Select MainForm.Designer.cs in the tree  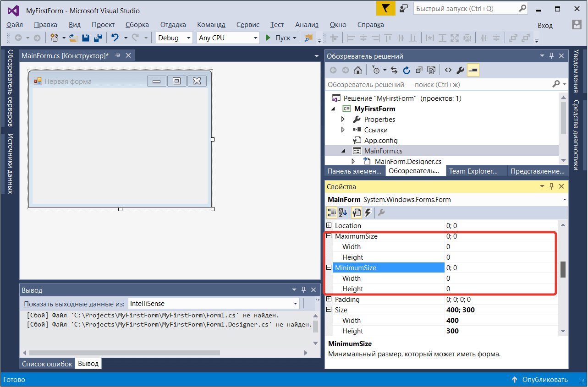[x=408, y=161]
